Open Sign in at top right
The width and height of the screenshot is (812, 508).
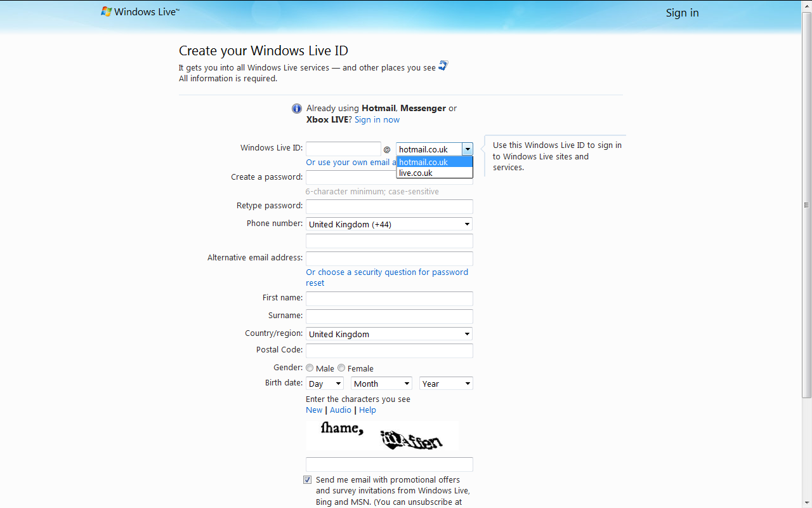682,13
